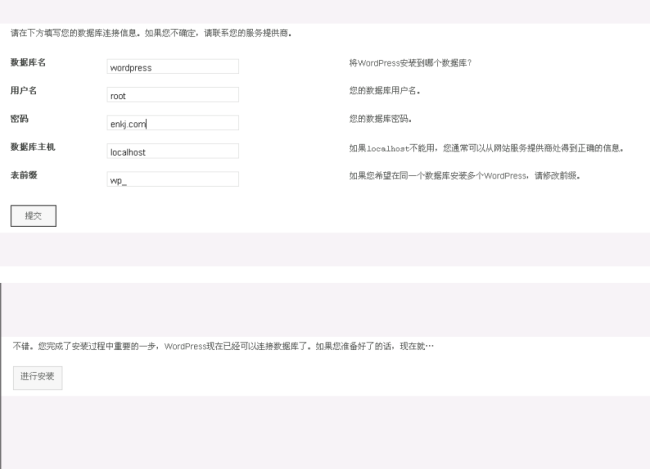Click the hint text 您的数据库密码

(381, 118)
